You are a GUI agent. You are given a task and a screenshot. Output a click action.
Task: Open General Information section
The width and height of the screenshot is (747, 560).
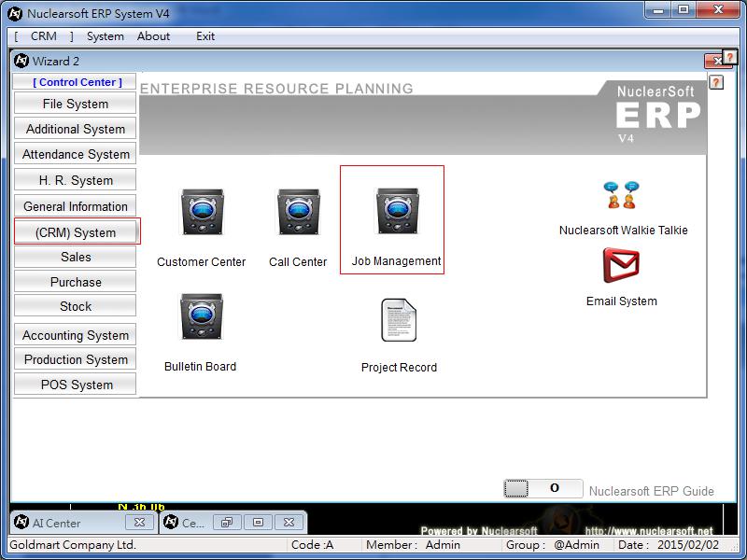pos(76,206)
